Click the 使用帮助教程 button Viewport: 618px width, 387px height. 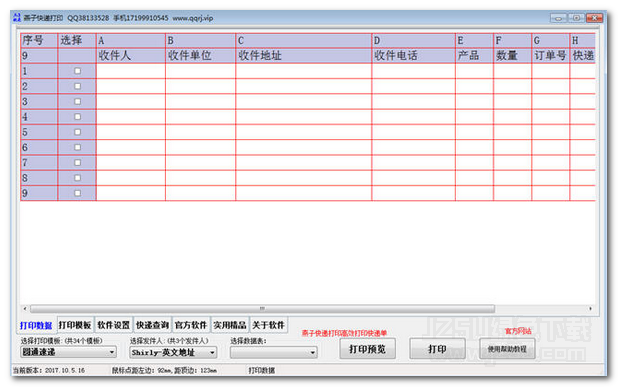[507, 349]
